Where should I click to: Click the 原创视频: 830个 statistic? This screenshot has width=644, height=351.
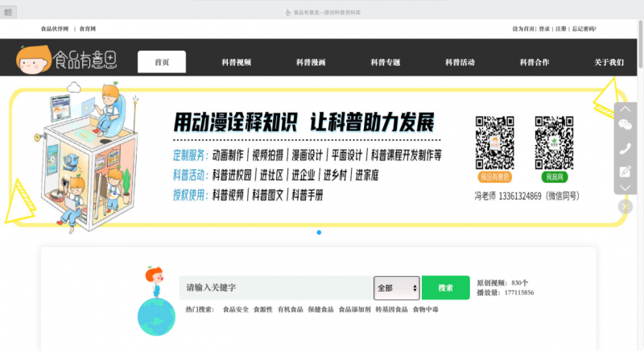click(502, 283)
